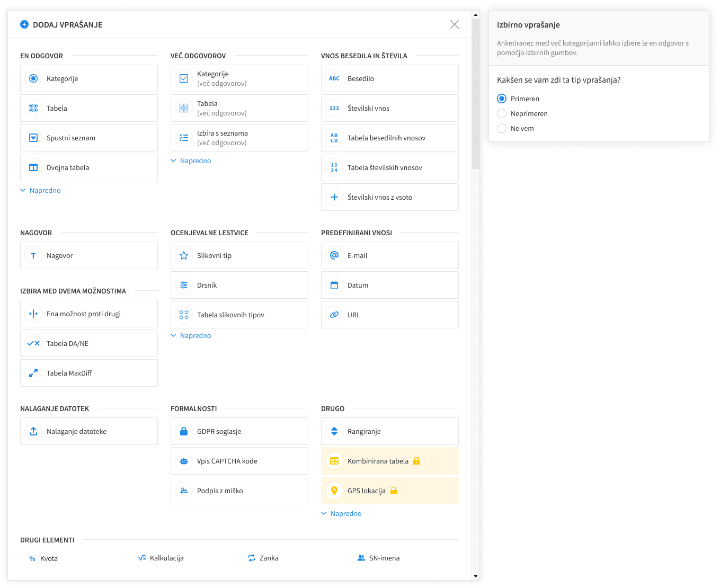720x588 pixels.
Task: Pick the Tabela MaxDiff question type
Action: tap(88, 373)
